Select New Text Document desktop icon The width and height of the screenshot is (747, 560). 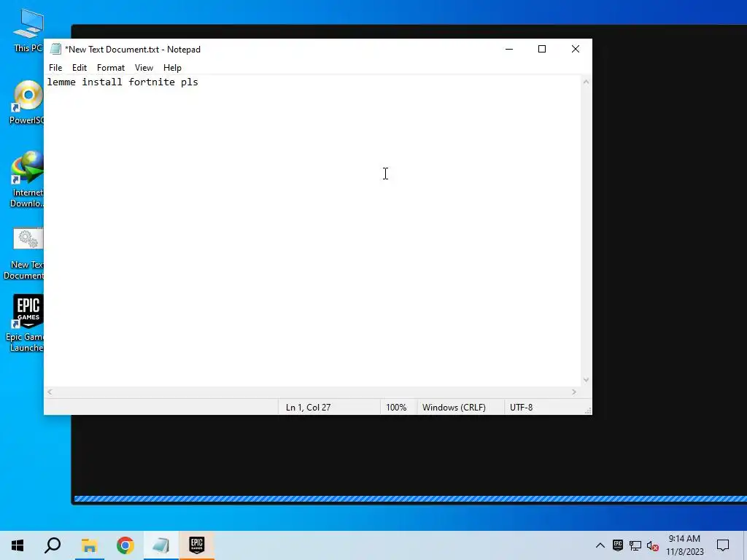(25, 254)
